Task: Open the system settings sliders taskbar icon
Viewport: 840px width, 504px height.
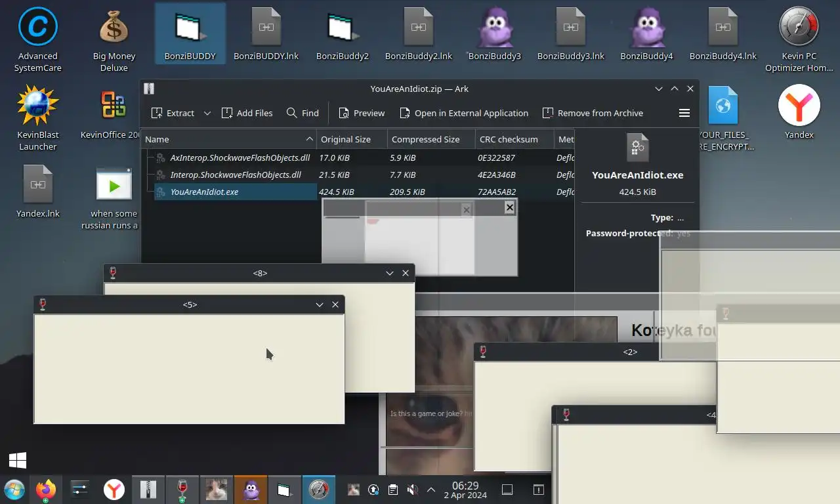Action: click(80, 490)
